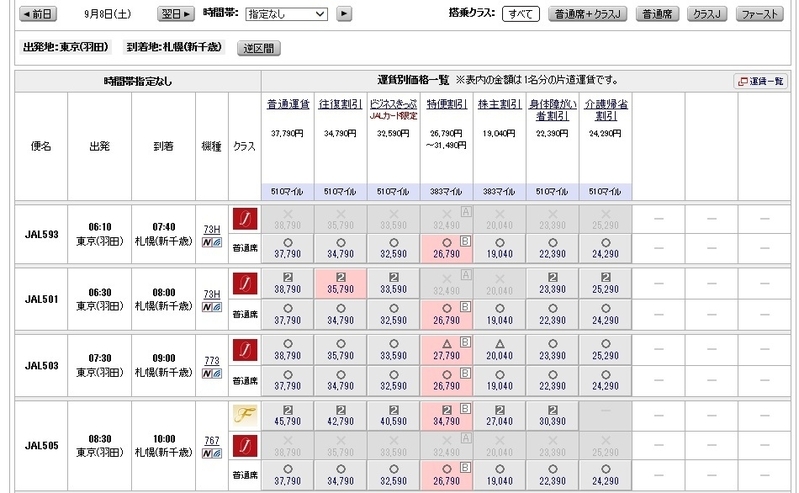Image resolution: width=799 pixels, height=493 pixels.
Task: Click the Class J icon for JAL593
Action: point(245,219)
